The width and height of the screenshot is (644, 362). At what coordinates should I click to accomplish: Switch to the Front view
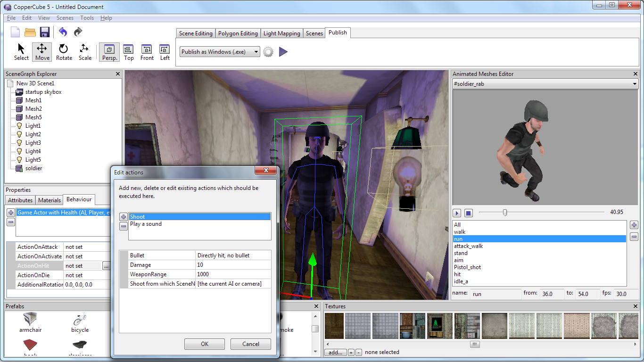147,52
